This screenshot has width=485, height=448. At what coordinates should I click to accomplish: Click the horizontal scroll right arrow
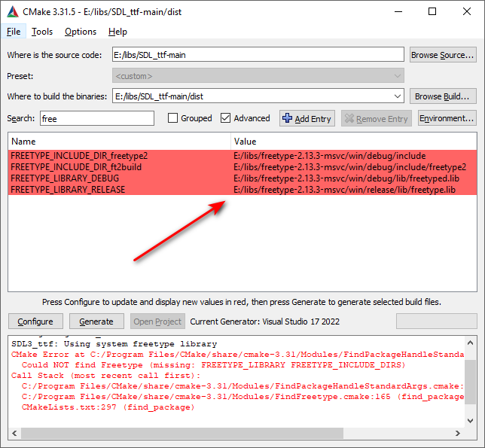(458, 433)
